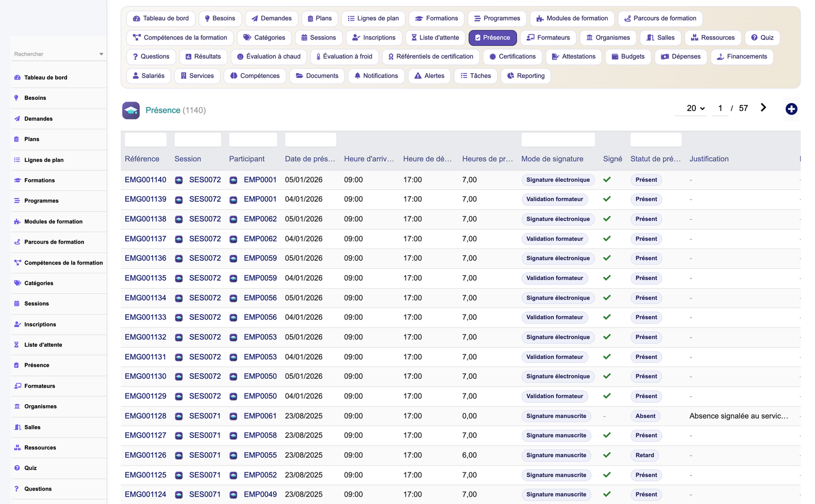Click the Retard status badge
This screenshot has height=504, width=815.
(x=645, y=455)
